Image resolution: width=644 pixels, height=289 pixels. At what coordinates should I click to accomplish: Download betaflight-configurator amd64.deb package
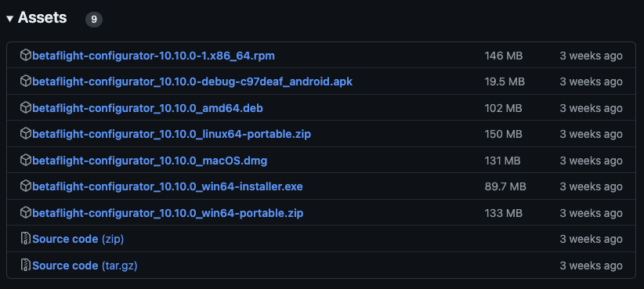[x=147, y=108]
